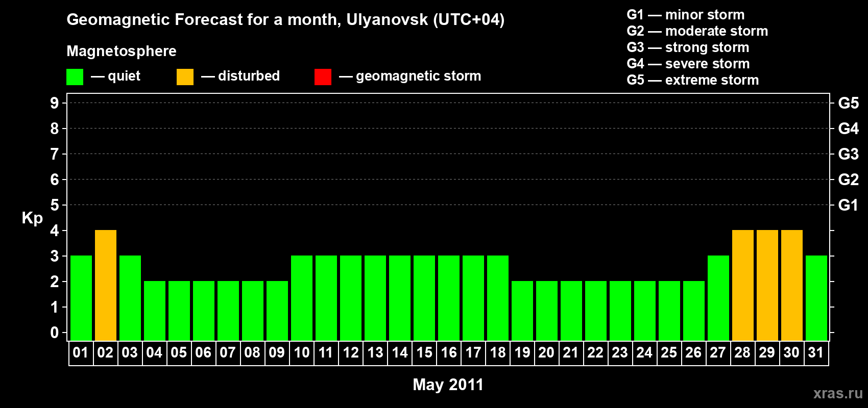Click the 'G2 — moderate storm' legend line
Image resolution: width=868 pixels, height=408 pixels.
(697, 31)
